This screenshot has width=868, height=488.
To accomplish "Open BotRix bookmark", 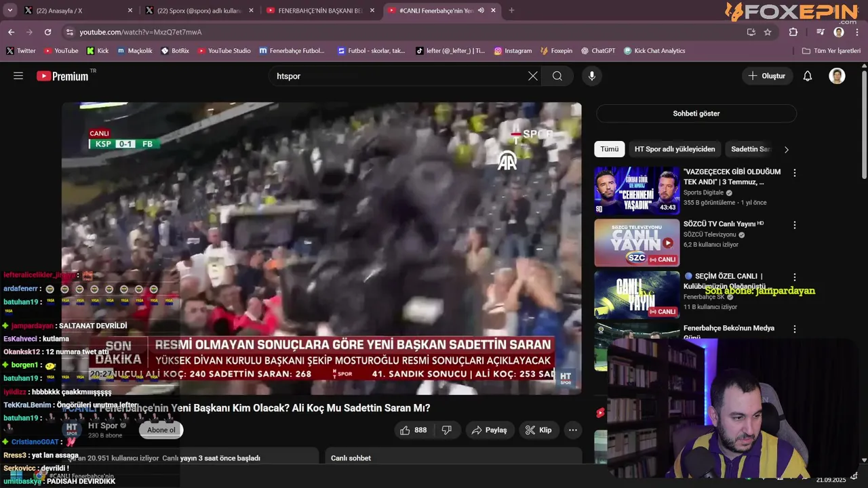I will [x=175, y=51].
